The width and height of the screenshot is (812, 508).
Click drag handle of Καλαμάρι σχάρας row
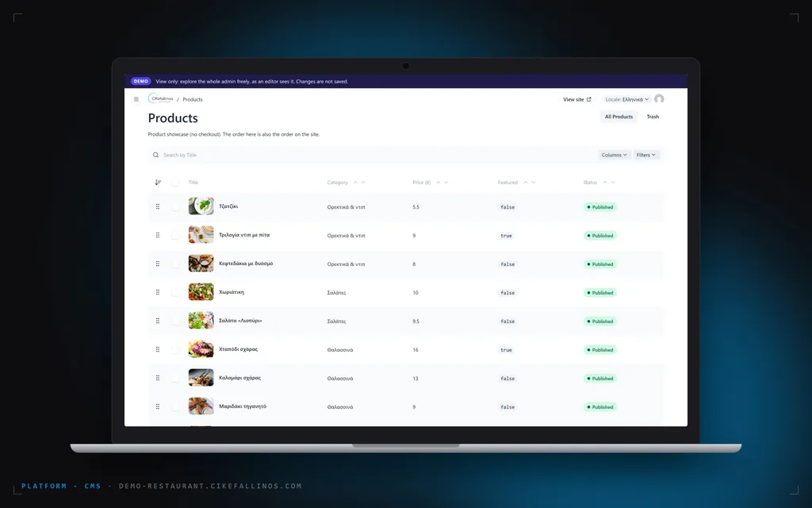[x=158, y=377]
